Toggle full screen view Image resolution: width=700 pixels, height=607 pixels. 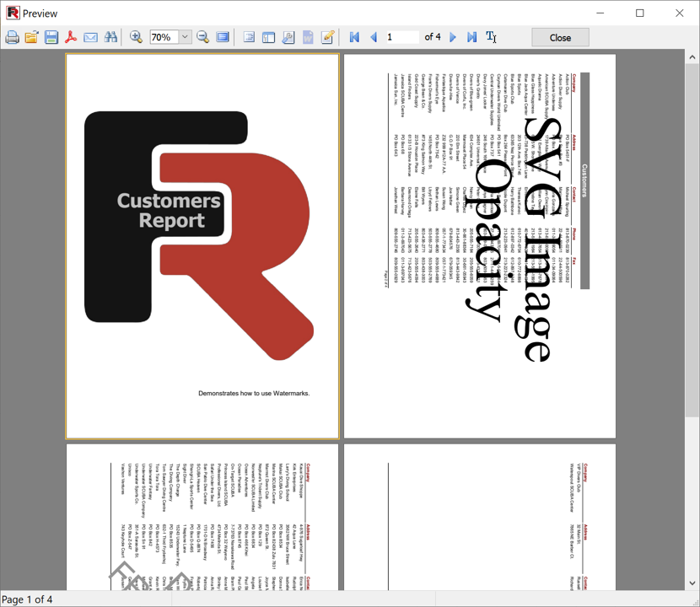tap(223, 37)
